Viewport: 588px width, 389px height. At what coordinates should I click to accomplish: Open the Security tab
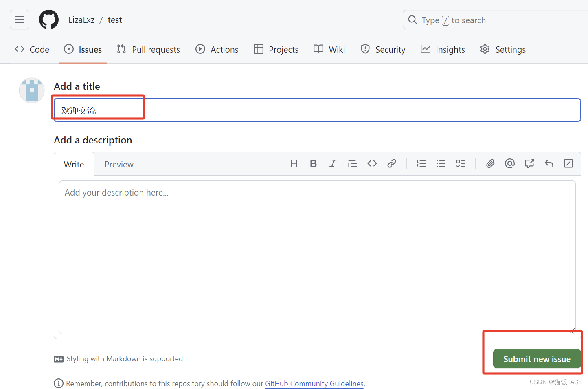pyautogui.click(x=383, y=49)
